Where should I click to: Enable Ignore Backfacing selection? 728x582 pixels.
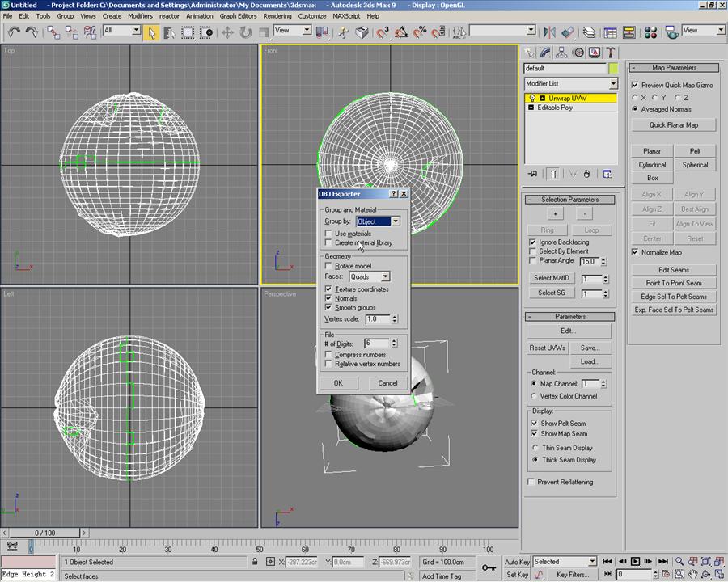coord(533,242)
